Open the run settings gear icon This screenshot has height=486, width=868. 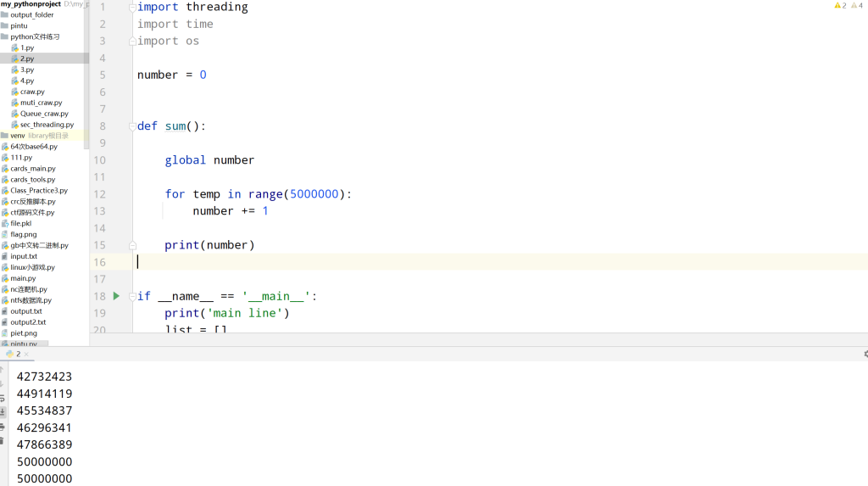click(x=865, y=354)
